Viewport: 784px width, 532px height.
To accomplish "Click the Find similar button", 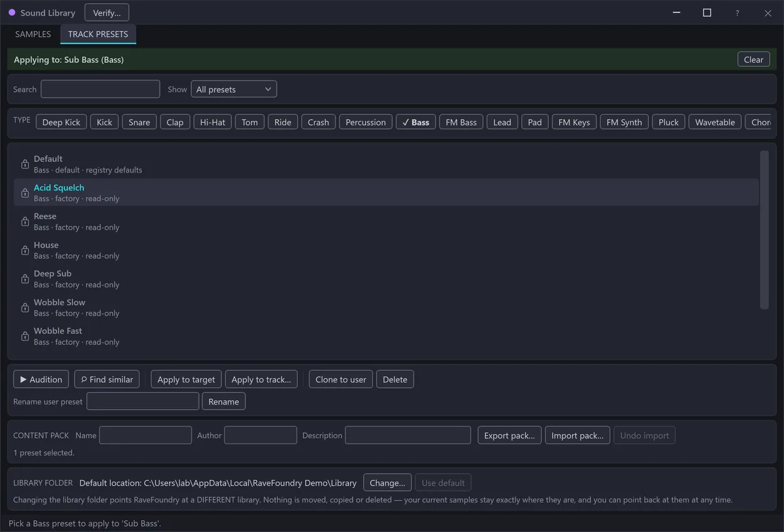I will click(107, 379).
